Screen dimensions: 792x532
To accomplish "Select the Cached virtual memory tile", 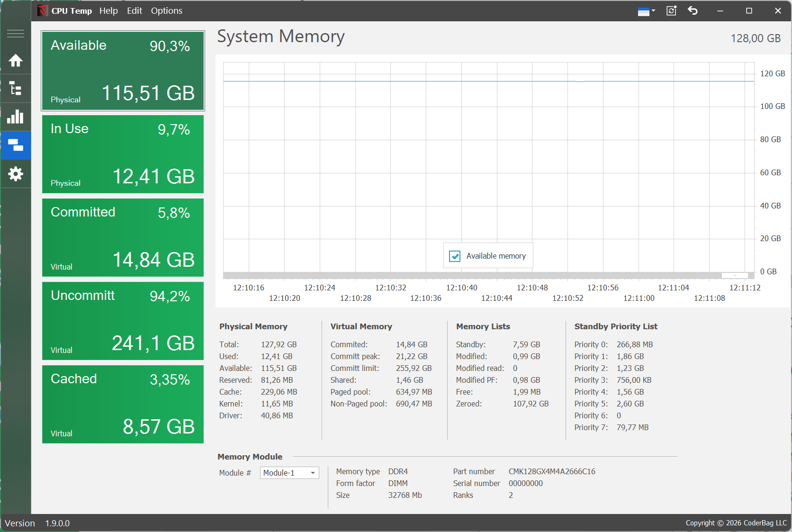I will point(123,405).
